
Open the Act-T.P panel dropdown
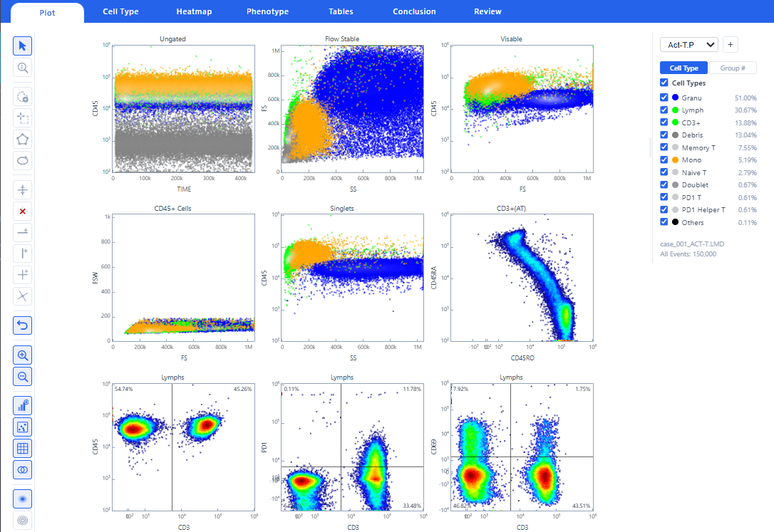pyautogui.click(x=689, y=44)
